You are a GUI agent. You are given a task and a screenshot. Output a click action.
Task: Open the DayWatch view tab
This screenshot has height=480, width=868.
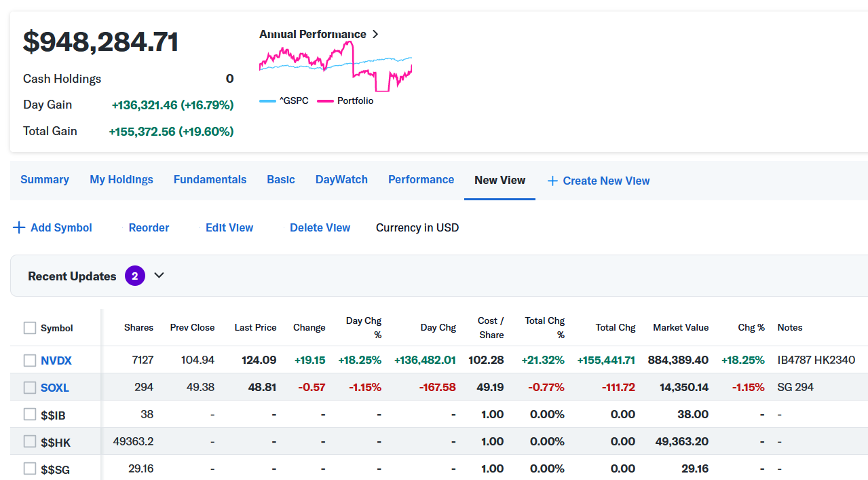(341, 180)
